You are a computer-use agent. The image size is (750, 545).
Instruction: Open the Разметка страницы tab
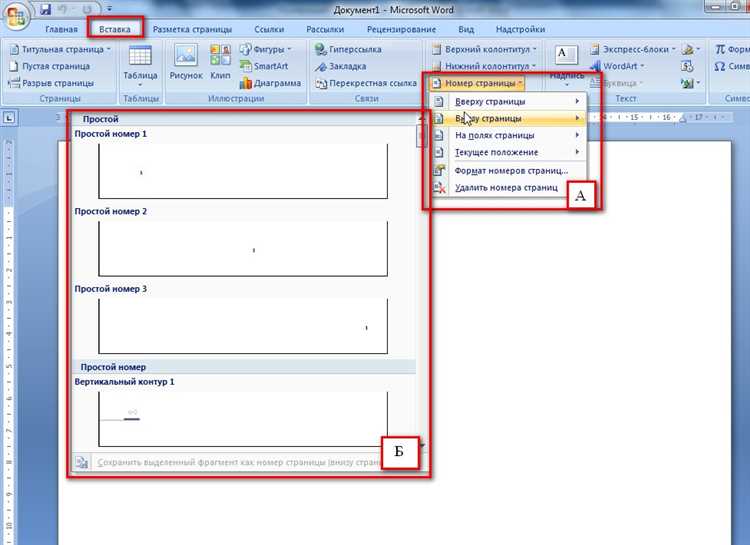pyautogui.click(x=192, y=29)
